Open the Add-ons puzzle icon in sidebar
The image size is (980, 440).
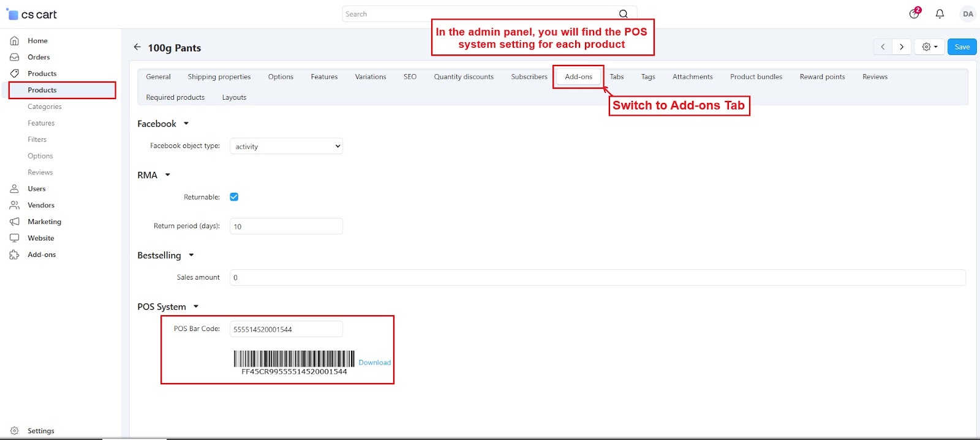[x=15, y=255]
